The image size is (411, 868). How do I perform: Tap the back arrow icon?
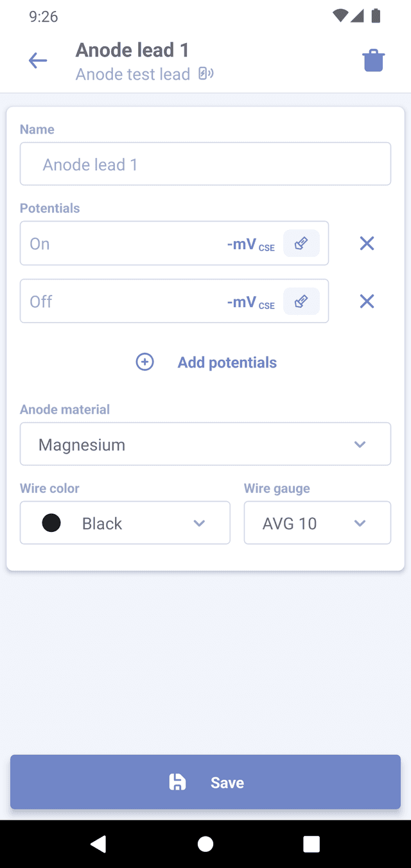click(38, 61)
